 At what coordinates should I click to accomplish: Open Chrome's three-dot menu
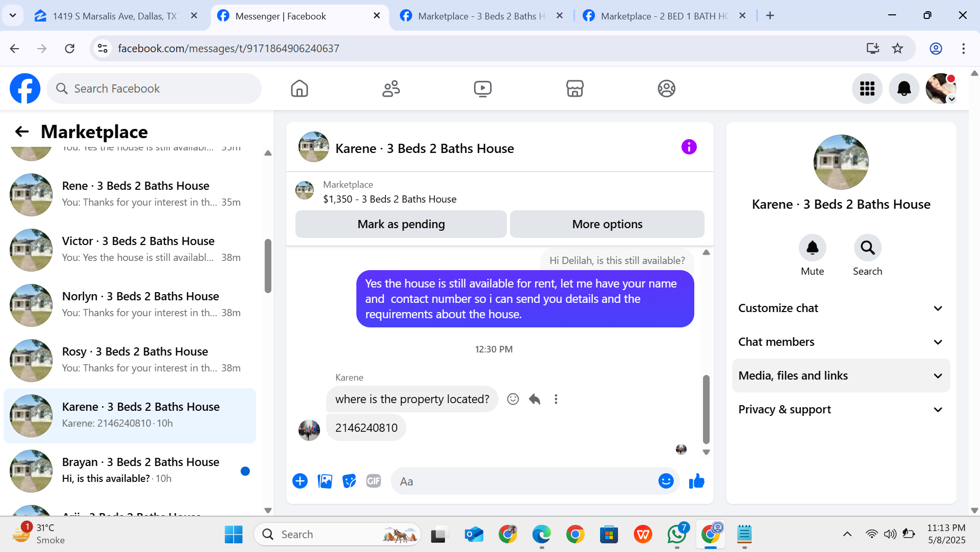tap(964, 49)
